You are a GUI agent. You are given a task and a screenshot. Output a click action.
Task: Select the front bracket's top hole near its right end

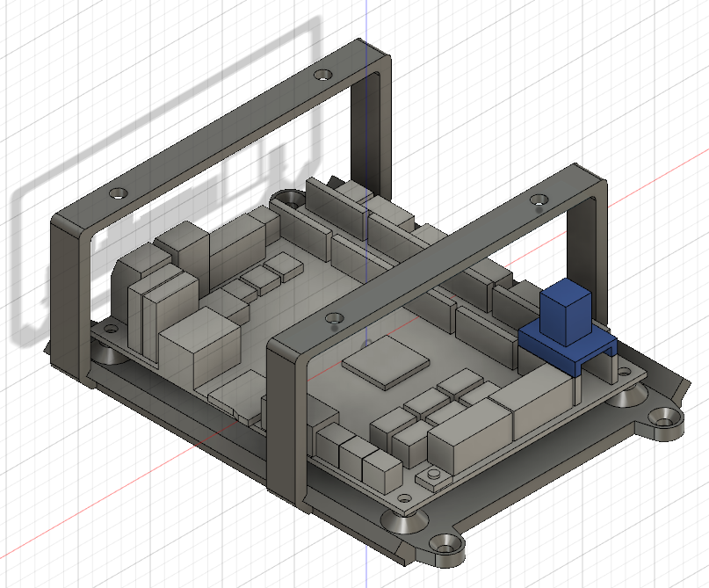539,200
